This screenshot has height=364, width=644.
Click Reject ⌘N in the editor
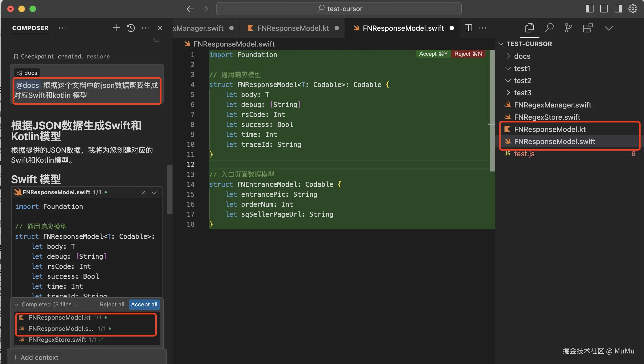[x=468, y=54]
